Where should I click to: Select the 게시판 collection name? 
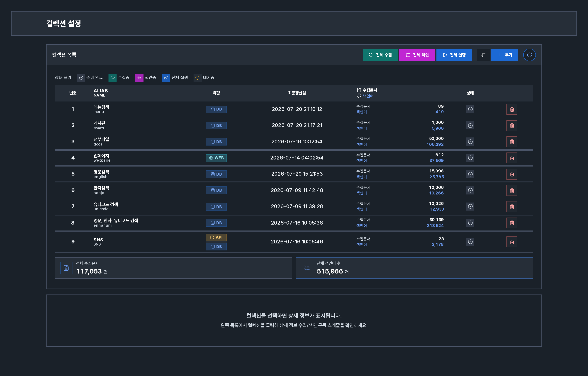(x=99, y=123)
